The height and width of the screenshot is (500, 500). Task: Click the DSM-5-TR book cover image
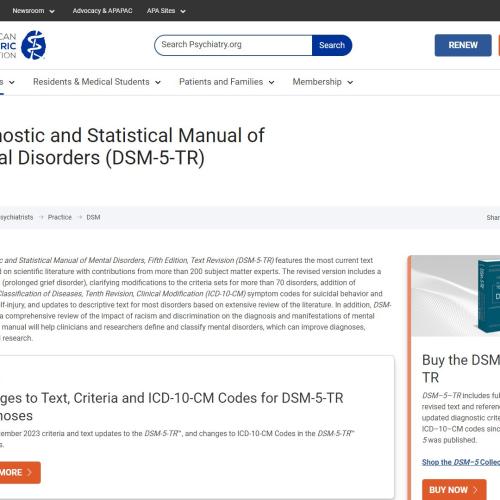(488, 296)
